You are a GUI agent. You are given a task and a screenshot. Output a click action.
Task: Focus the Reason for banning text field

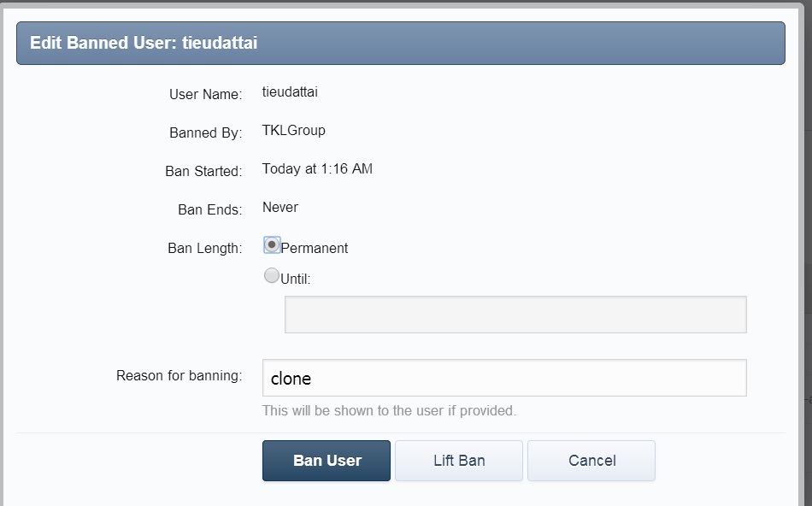[x=503, y=378]
